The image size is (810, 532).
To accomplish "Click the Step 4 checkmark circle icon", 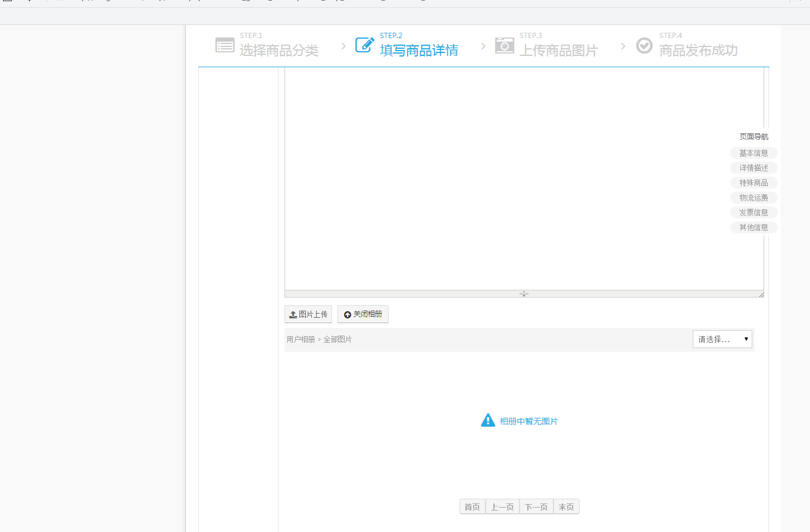I will [645, 45].
